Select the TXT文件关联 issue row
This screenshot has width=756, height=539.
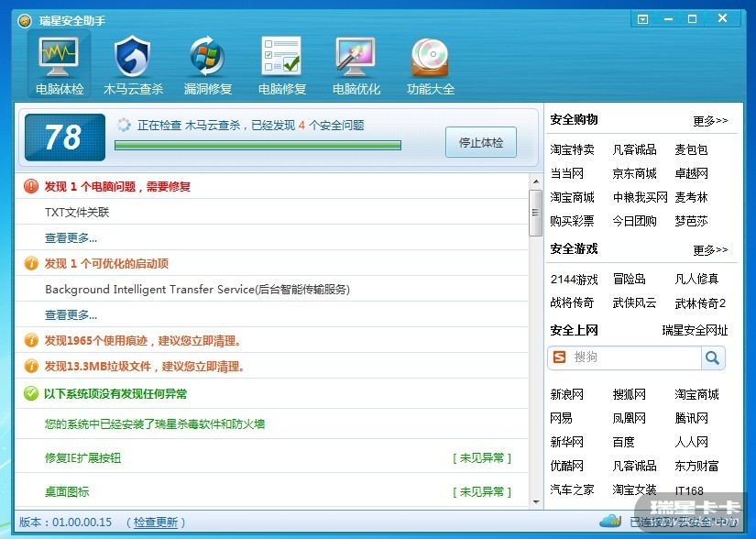tap(271, 212)
